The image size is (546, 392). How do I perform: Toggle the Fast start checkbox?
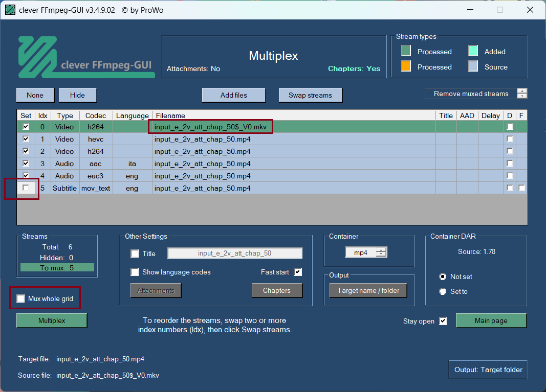point(298,272)
